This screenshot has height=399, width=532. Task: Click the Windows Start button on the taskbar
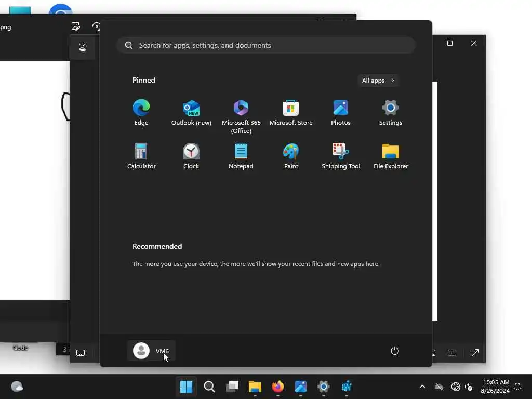pyautogui.click(x=186, y=387)
